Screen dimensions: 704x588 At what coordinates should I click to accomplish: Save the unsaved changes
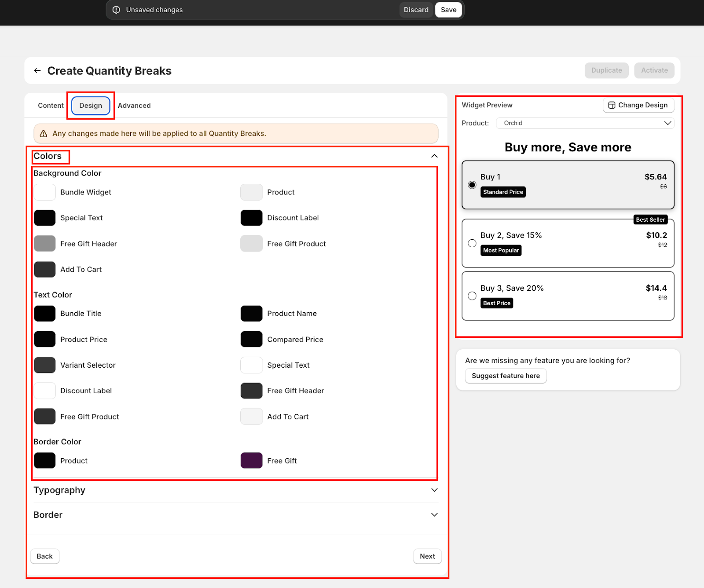click(448, 10)
